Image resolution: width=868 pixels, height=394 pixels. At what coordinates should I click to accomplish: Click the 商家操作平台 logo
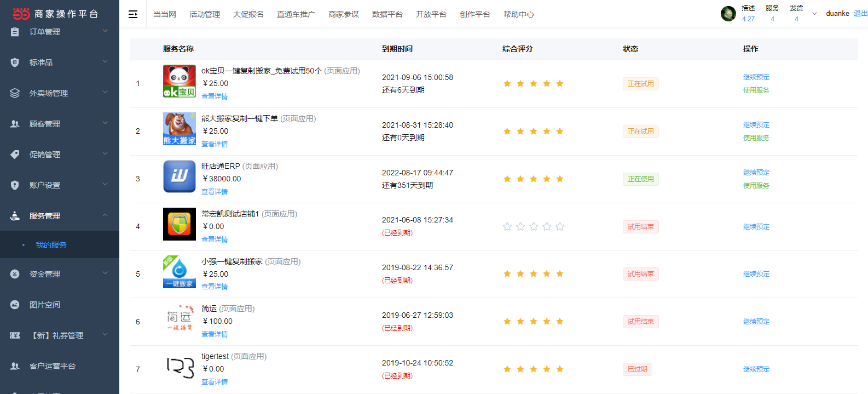tap(55, 14)
